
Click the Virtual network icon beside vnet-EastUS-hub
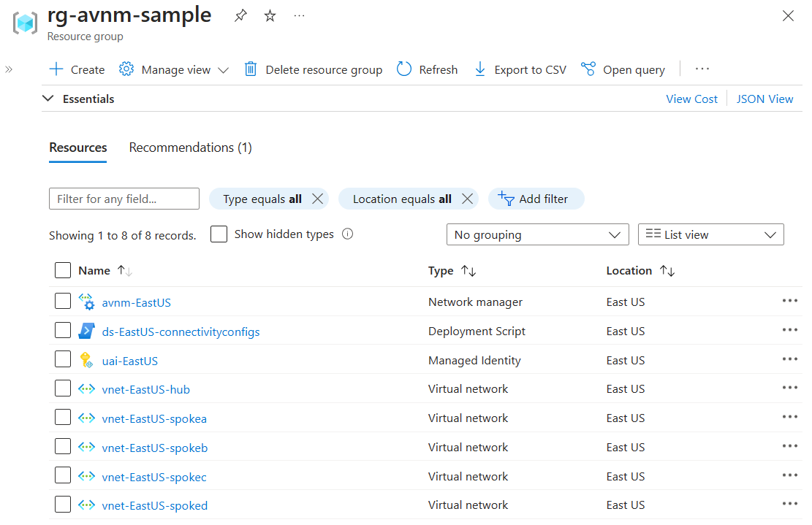pos(86,388)
